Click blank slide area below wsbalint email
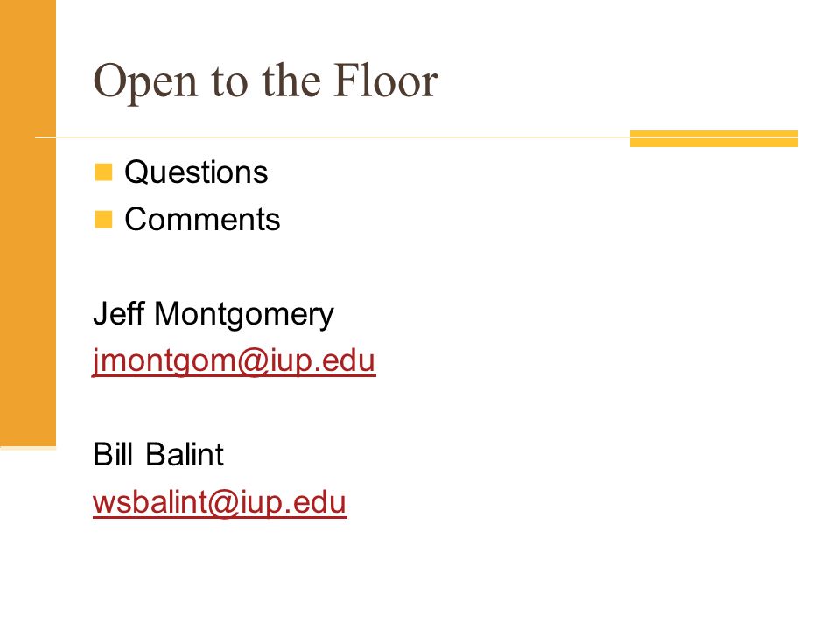This screenshot has height=630, width=840. [418, 573]
